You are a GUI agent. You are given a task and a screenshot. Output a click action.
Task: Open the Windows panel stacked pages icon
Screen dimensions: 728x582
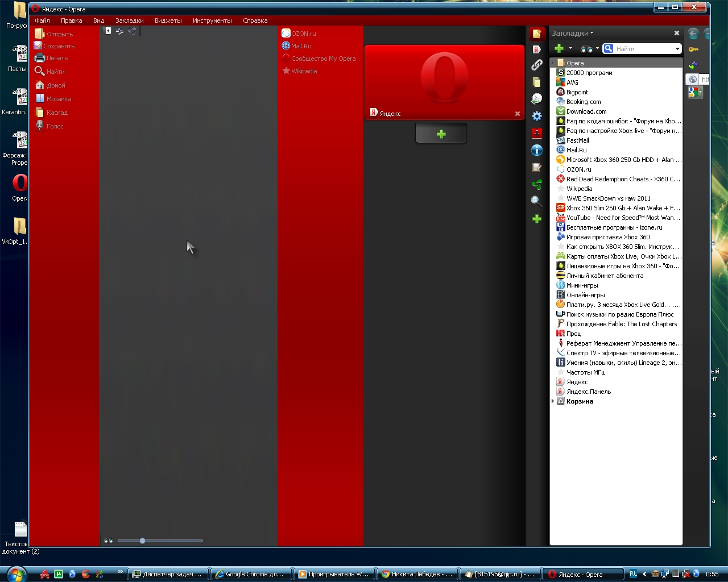point(536,82)
